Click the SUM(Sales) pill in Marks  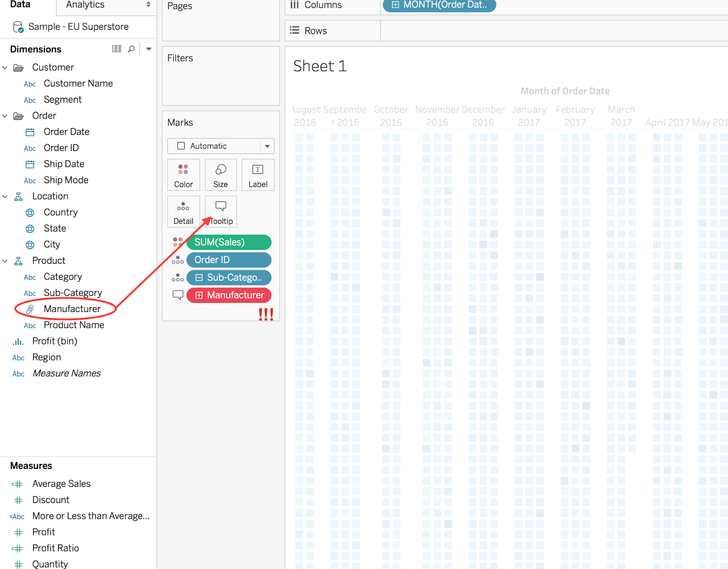229,242
